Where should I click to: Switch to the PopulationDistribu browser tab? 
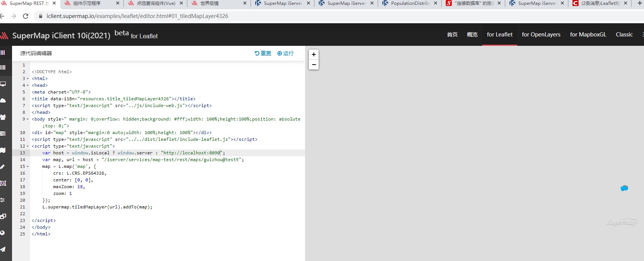pyautogui.click(x=410, y=3)
